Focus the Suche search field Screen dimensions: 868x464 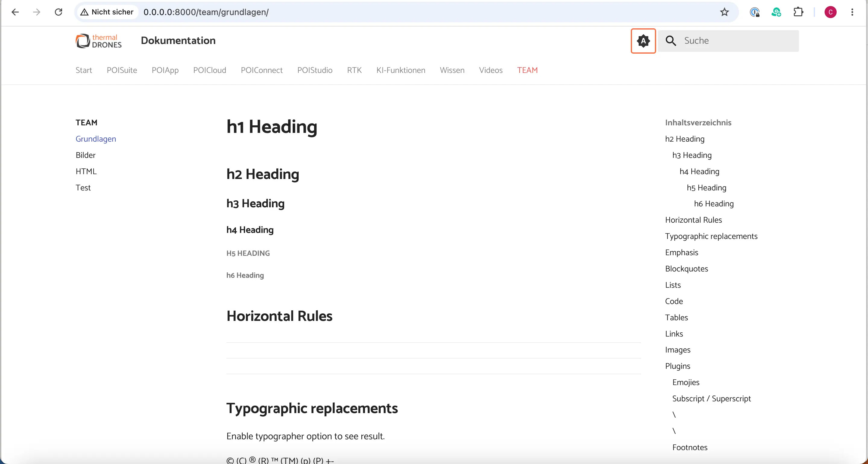[728, 41]
